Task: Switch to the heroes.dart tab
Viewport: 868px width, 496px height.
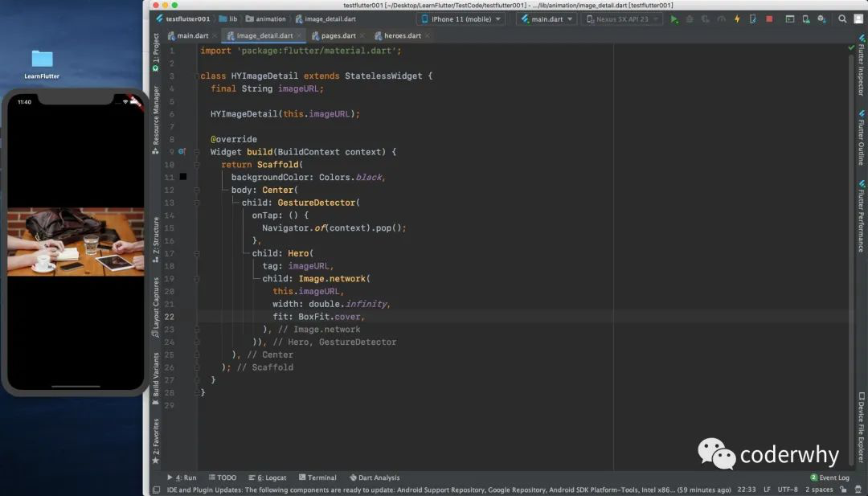Action: [402, 36]
